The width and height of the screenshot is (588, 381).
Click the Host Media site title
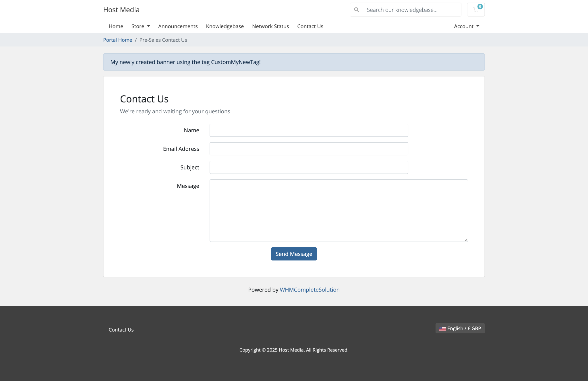121,10
